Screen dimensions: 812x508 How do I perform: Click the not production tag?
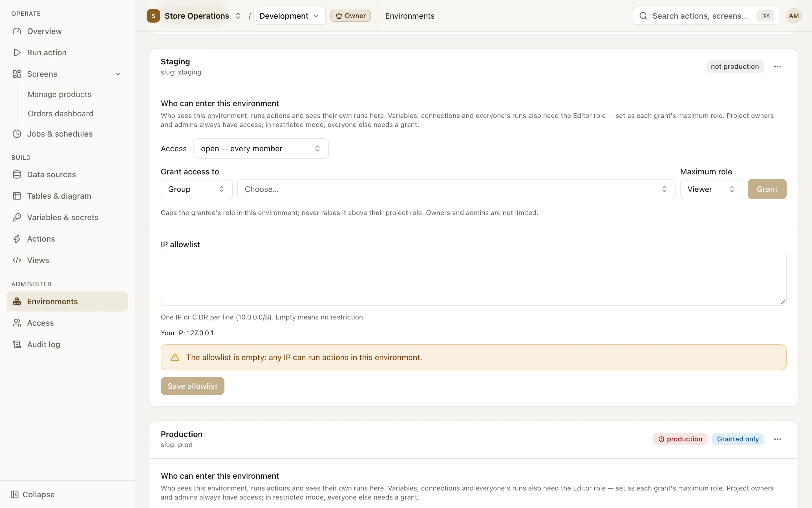pos(734,67)
